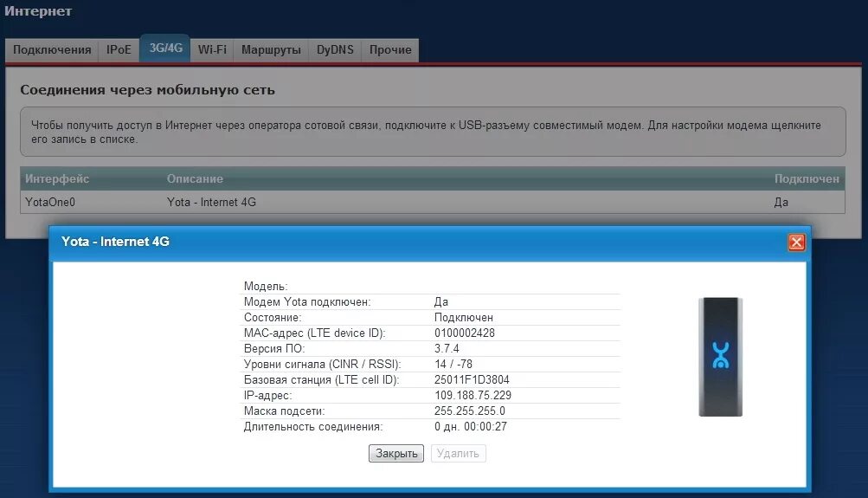Click the Длительность соединения: label

point(313,426)
